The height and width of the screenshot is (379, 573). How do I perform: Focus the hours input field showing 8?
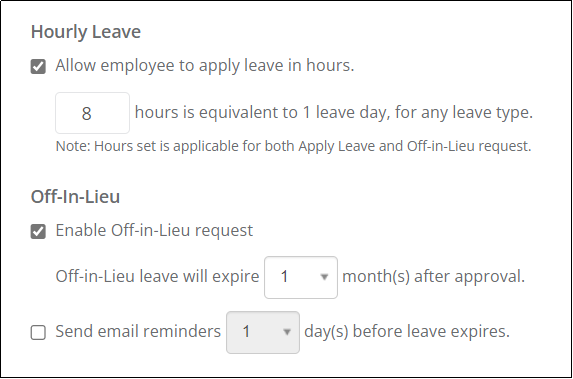(x=92, y=113)
